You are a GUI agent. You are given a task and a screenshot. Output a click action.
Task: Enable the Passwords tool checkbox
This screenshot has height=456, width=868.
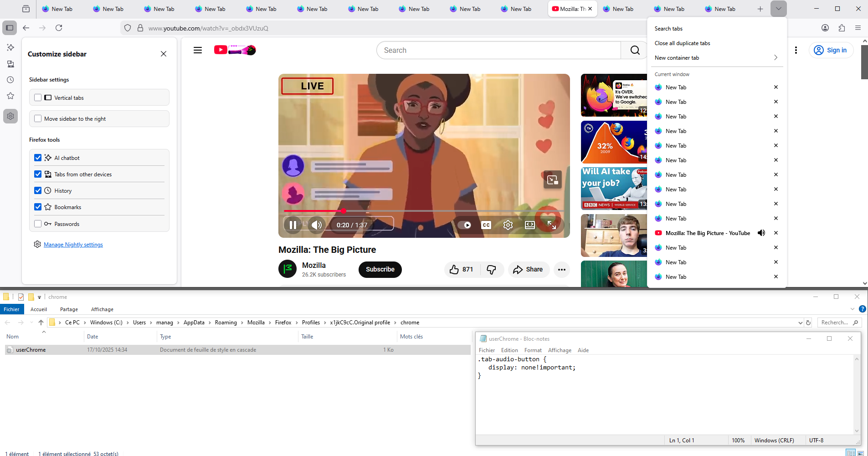coord(38,224)
